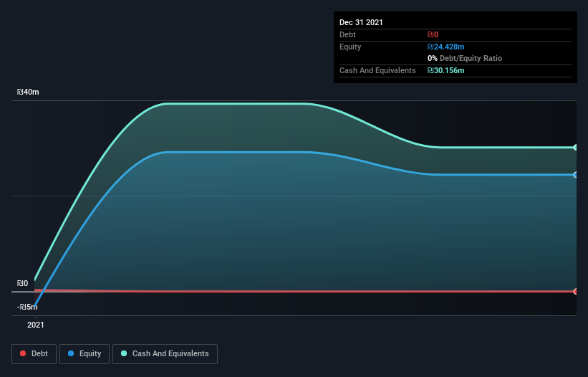Select the Debt line end data point
Screen dimensions: 588x377
[x=575, y=292]
